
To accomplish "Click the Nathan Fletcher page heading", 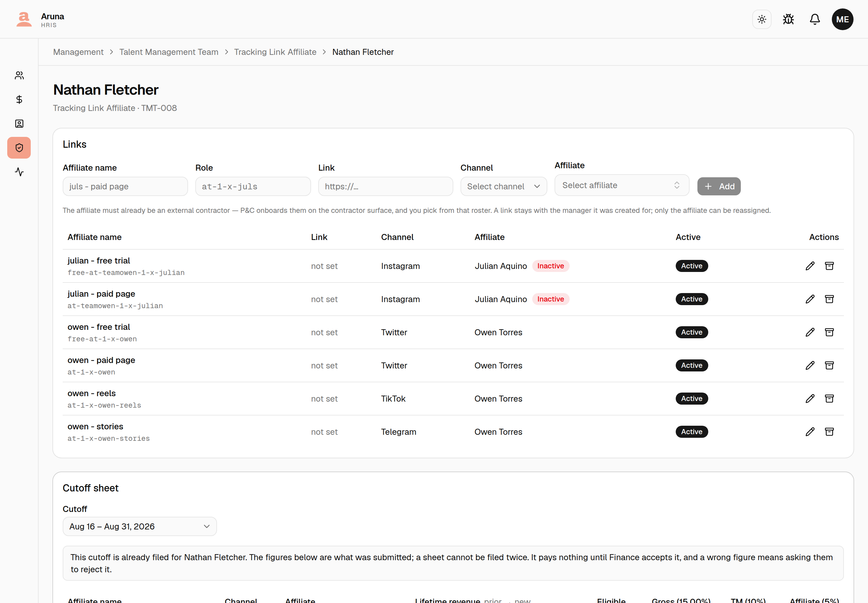I will [x=106, y=90].
